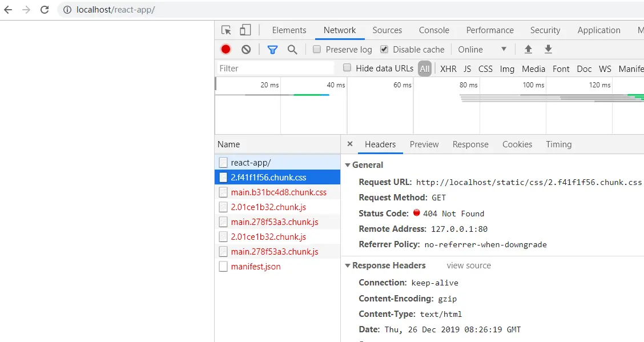This screenshot has width=644, height=342.
Task: Select the first 2.01ce1b32.chunk.js request
Action: [277, 207]
